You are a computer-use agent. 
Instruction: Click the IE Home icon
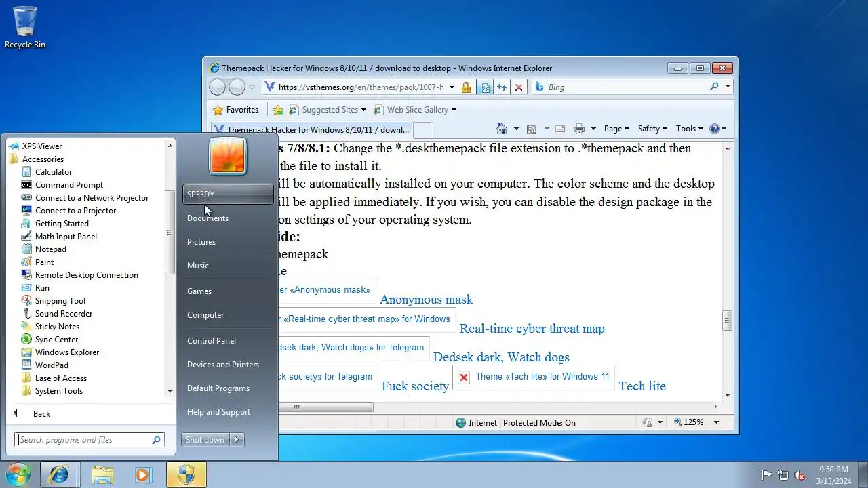[502, 129]
